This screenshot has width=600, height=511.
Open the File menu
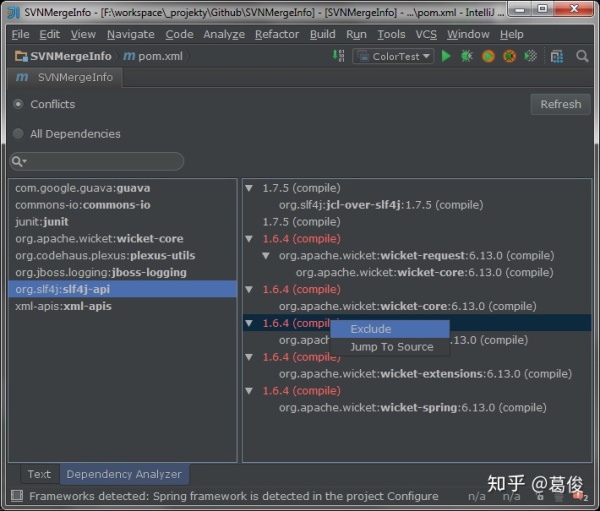[x=20, y=34]
